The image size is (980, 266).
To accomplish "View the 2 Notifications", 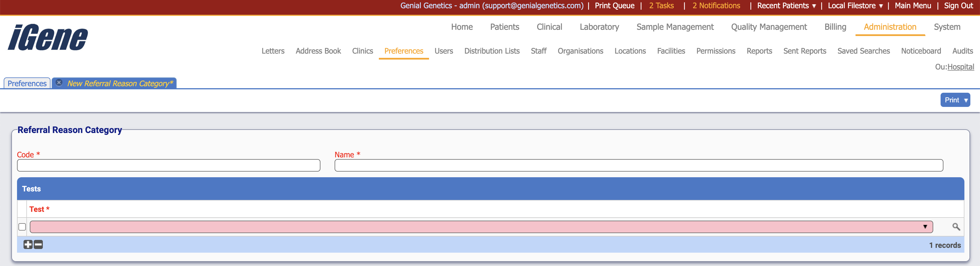I will coord(716,6).
